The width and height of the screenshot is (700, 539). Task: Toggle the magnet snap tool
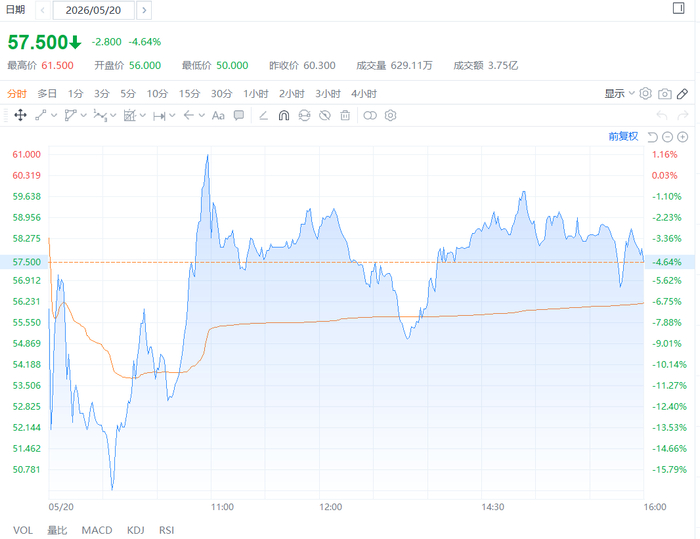(x=284, y=116)
